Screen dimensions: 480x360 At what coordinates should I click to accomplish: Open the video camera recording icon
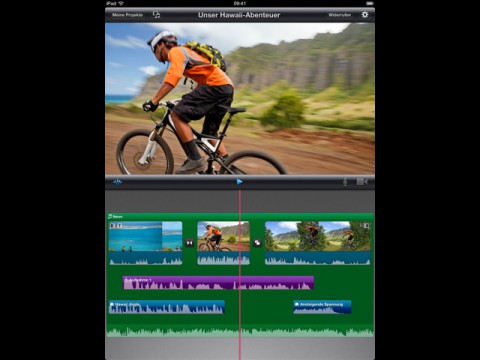[362, 182]
